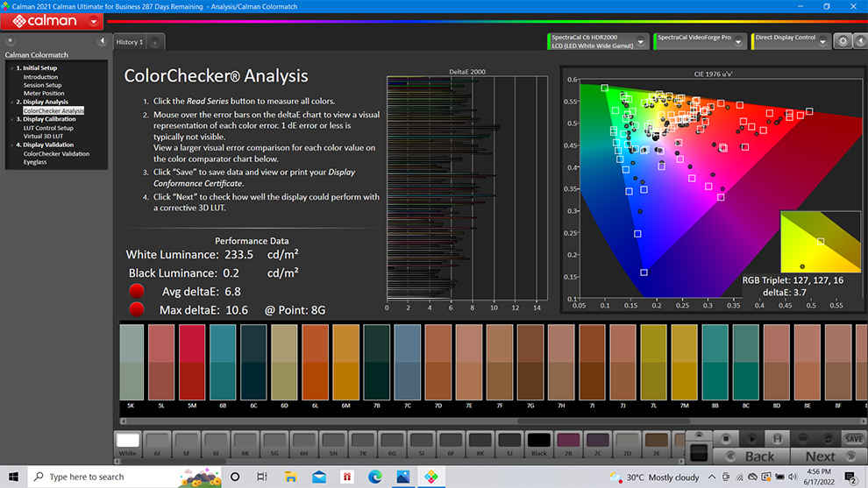Viewport: 868px width, 488px height.
Task: Open the Direct Display Control dropdown
Action: 822,41
